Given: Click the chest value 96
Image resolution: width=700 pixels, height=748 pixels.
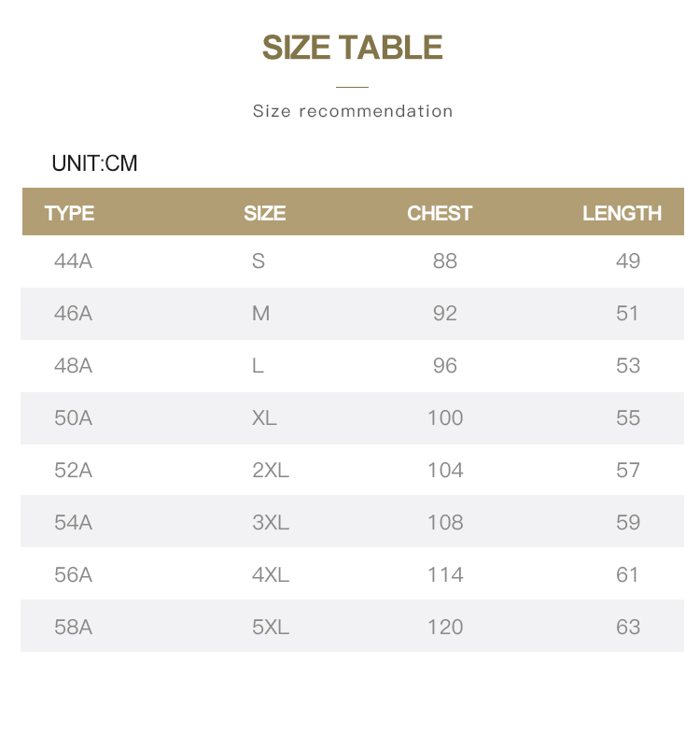Looking at the screenshot, I should [445, 366].
